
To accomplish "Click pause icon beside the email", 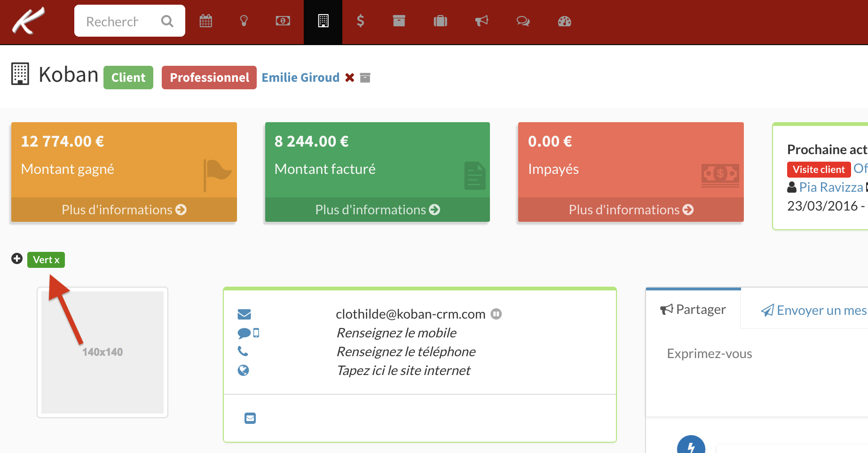I will click(496, 314).
